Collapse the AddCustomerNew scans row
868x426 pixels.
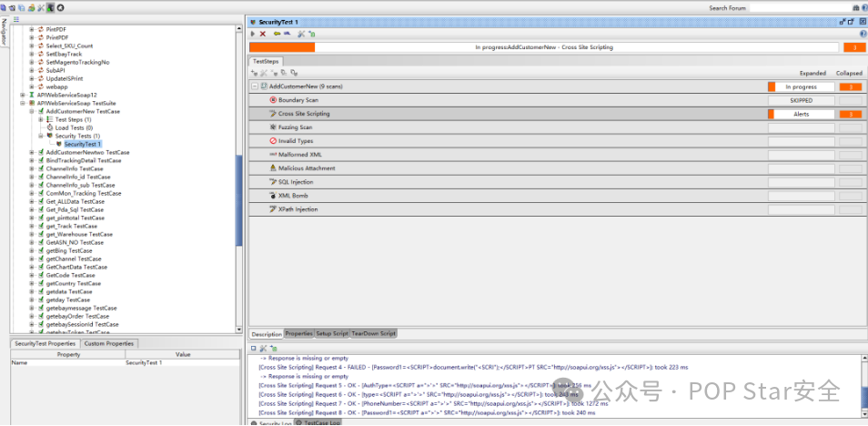(254, 86)
